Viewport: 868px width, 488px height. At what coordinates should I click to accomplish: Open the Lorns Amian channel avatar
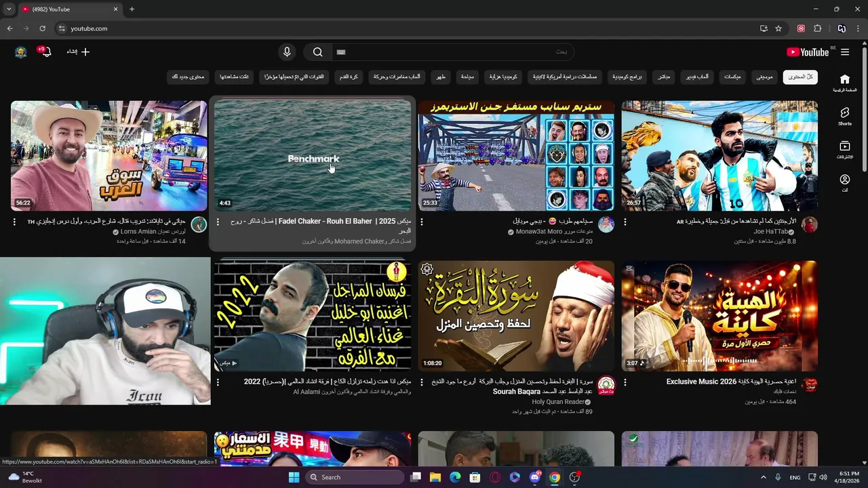tap(199, 225)
